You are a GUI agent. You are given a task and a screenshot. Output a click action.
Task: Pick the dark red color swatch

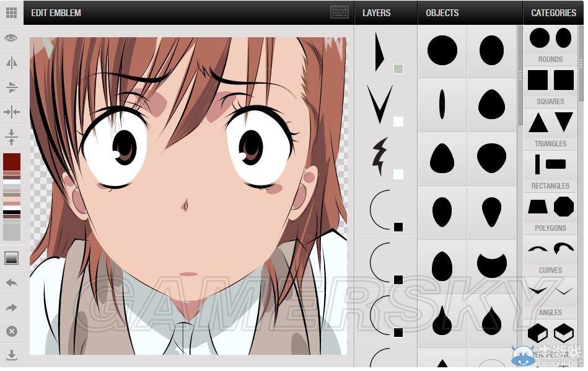coord(12,162)
